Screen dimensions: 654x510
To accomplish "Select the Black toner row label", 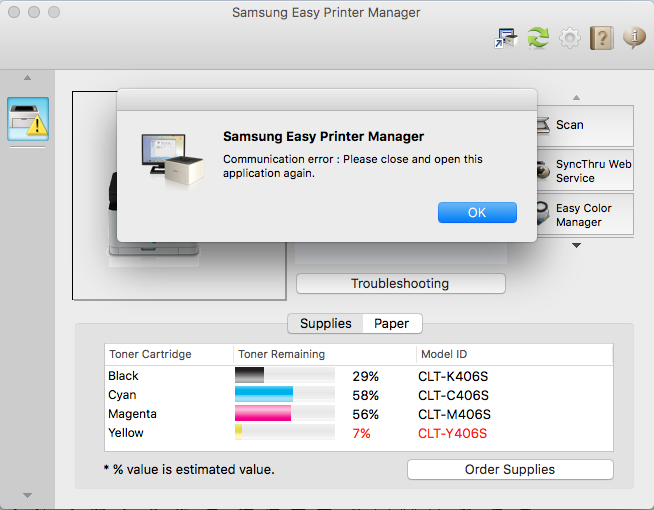I will (123, 376).
